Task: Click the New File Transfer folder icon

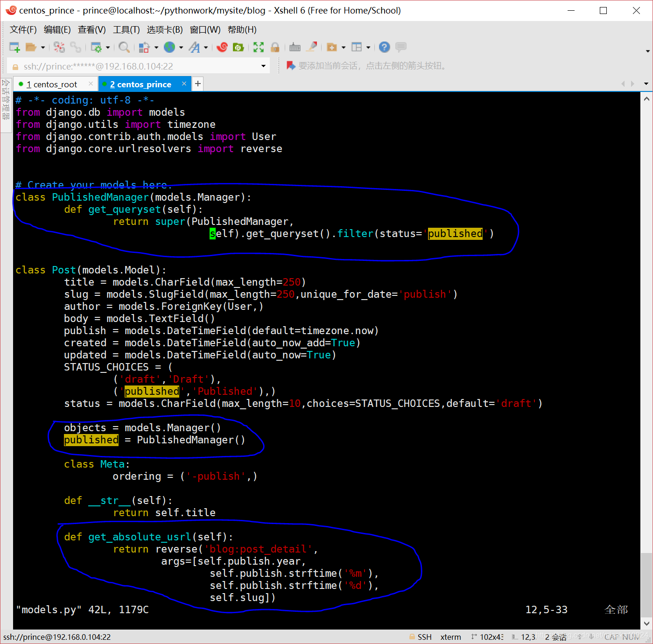Action: (332, 47)
